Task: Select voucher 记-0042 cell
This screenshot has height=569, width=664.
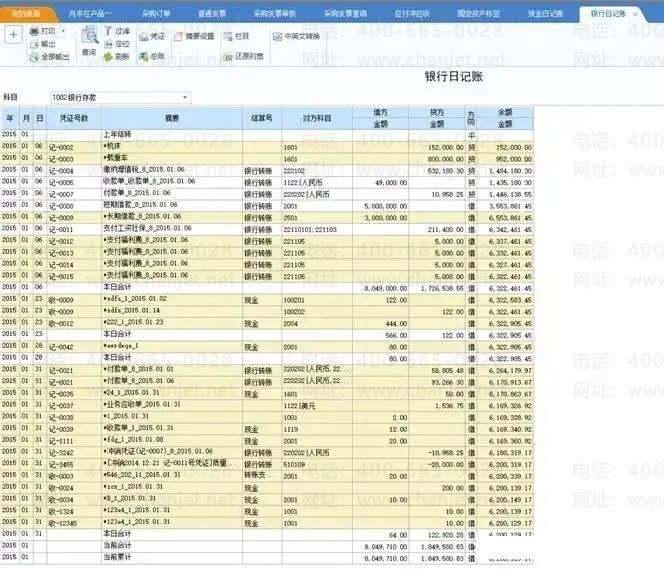Action: coord(74,347)
